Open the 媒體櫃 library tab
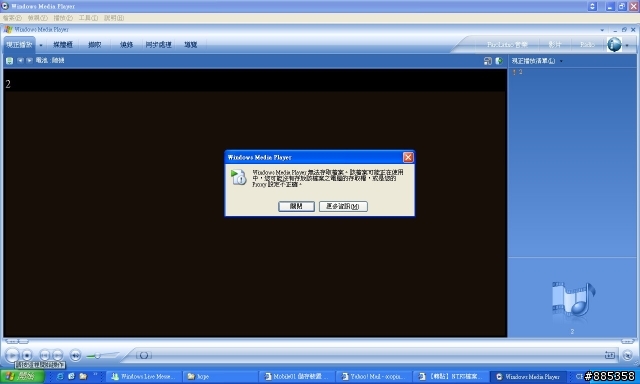The image size is (640, 384). [x=63, y=45]
